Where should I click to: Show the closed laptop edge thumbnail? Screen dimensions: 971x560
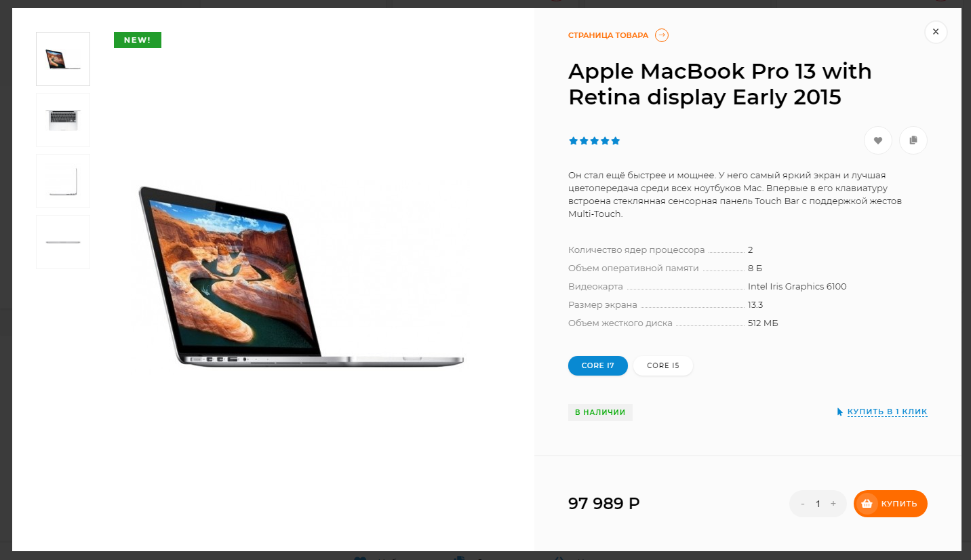[63, 242]
